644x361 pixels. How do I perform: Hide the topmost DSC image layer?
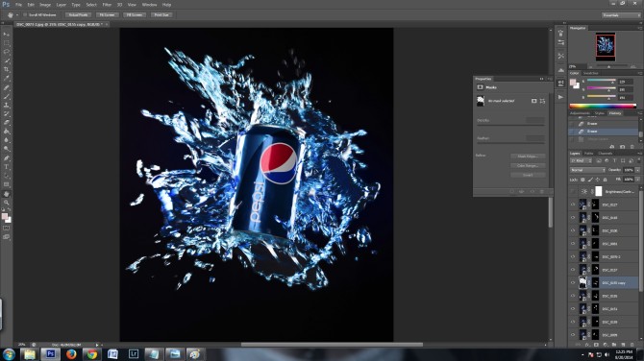click(573, 205)
